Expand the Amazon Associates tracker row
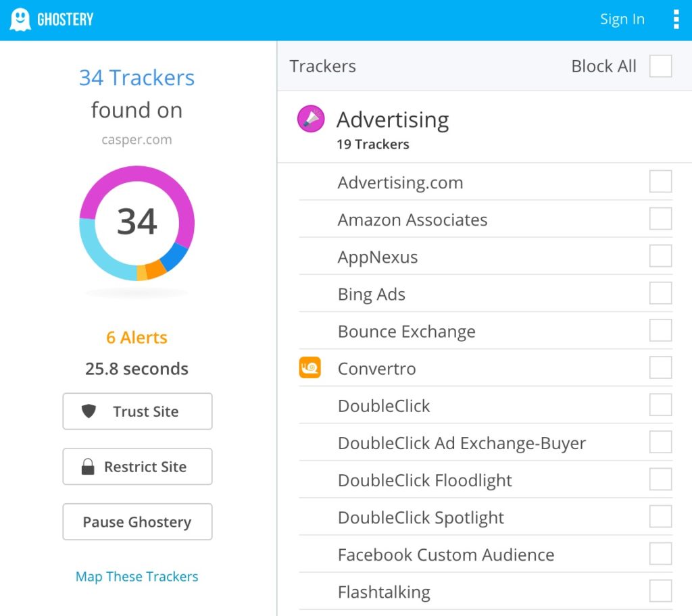The image size is (692, 616). pos(412,220)
